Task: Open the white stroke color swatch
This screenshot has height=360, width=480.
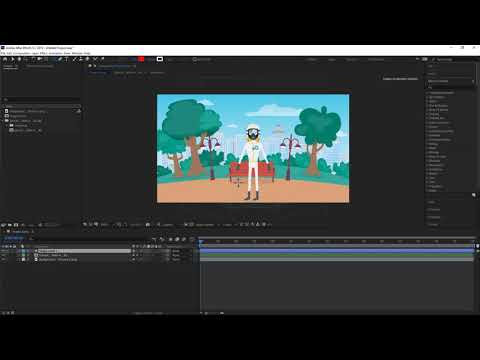Action: (x=160, y=59)
